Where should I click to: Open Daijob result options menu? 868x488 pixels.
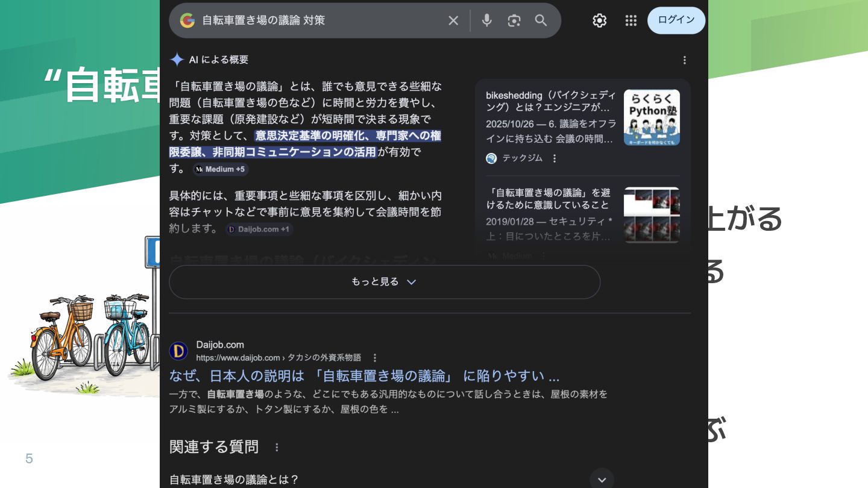(375, 358)
